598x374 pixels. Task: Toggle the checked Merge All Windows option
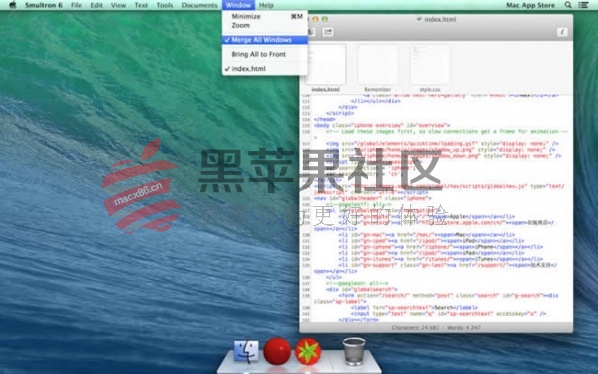tap(265, 40)
